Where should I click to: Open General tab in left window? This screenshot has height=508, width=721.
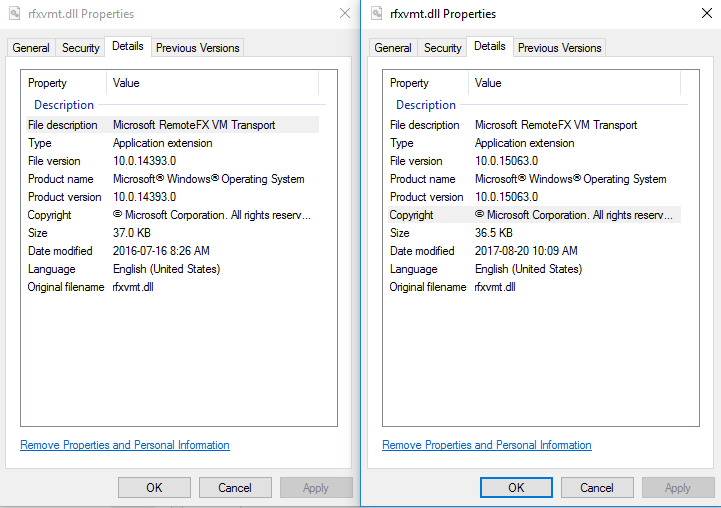[x=31, y=48]
